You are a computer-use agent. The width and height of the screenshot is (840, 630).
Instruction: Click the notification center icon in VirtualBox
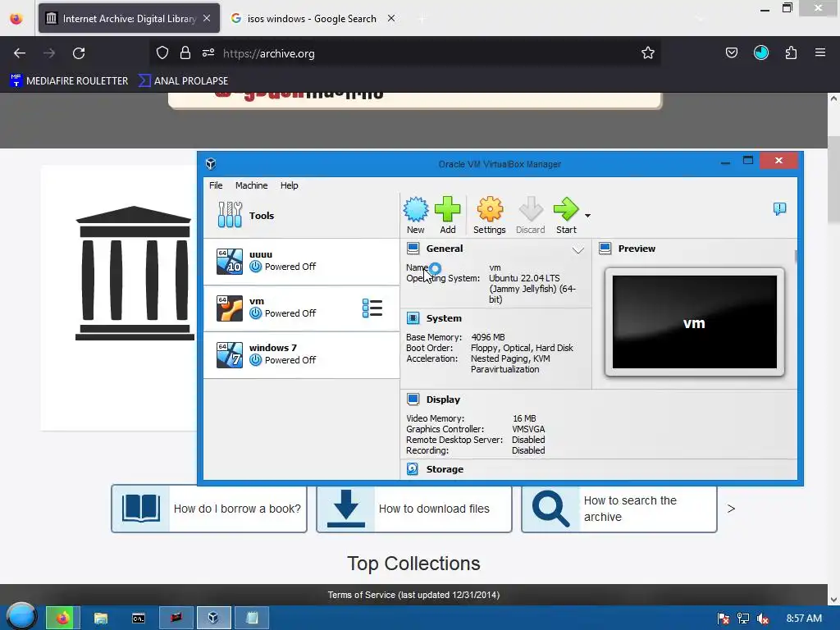779,209
